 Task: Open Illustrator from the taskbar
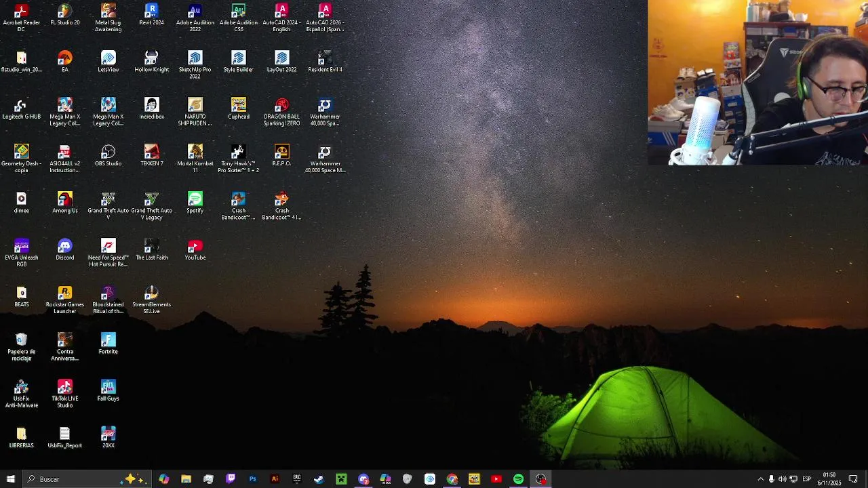pyautogui.click(x=275, y=479)
